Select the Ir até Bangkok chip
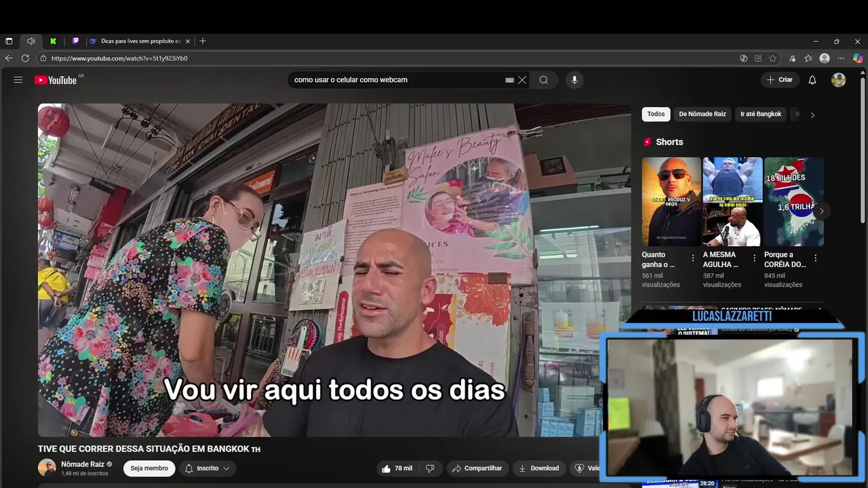Viewport: 868px width, 488px height. pyautogui.click(x=761, y=114)
